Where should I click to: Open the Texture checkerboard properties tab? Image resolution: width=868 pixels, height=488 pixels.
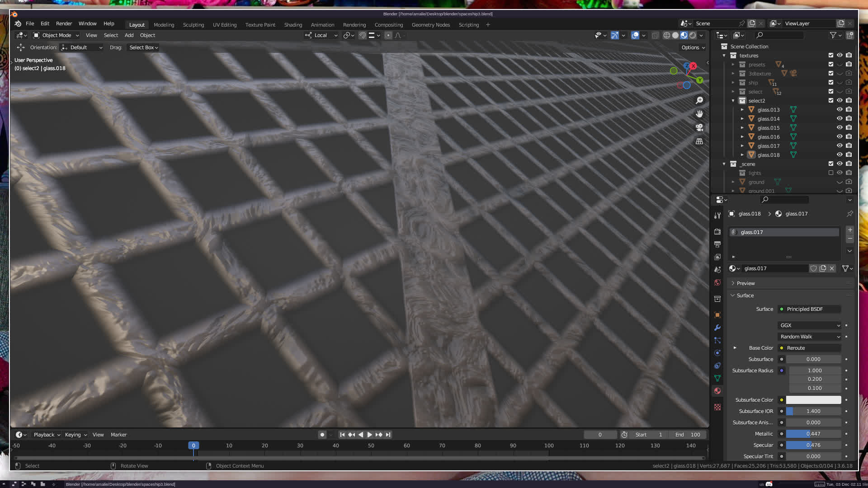[x=717, y=407]
